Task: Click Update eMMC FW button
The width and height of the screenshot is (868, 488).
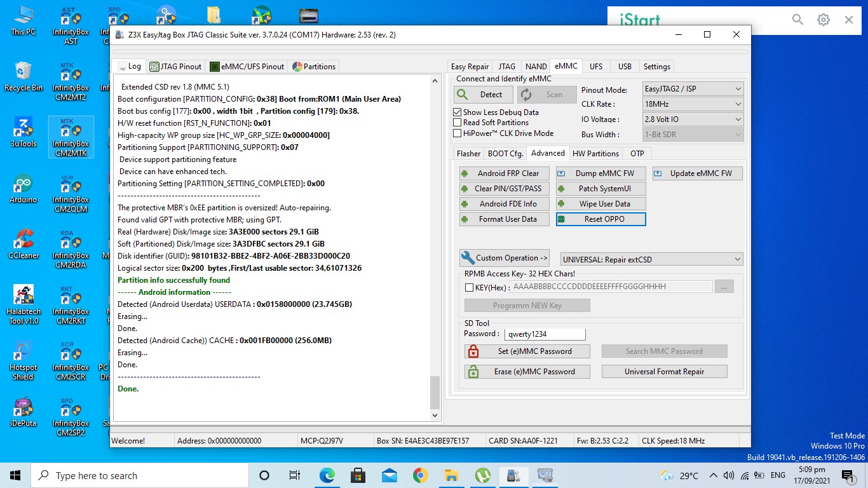Action: click(697, 173)
